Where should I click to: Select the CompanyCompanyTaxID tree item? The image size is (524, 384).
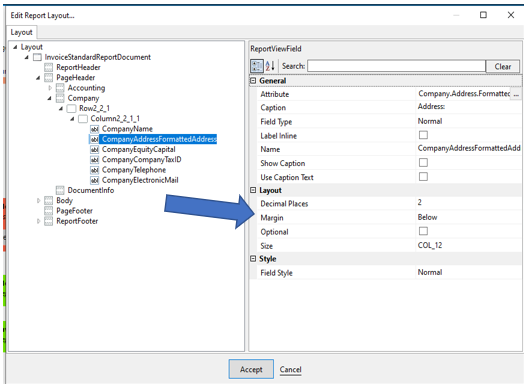(x=141, y=160)
